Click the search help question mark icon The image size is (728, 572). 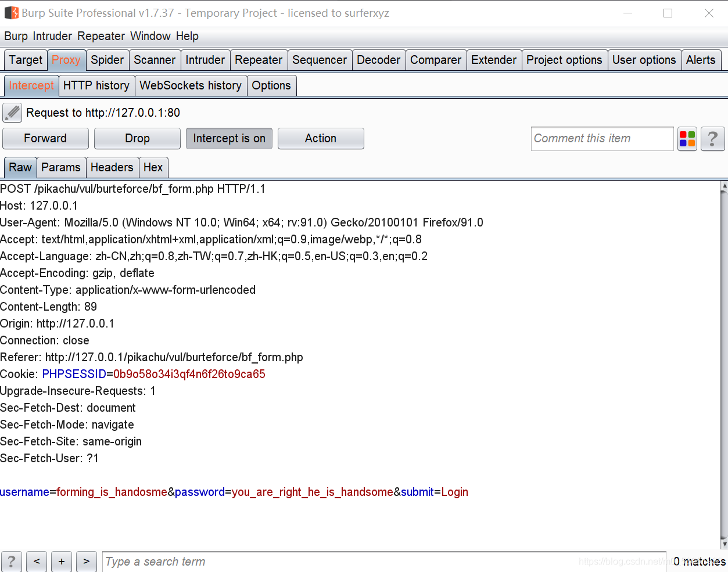(x=12, y=562)
